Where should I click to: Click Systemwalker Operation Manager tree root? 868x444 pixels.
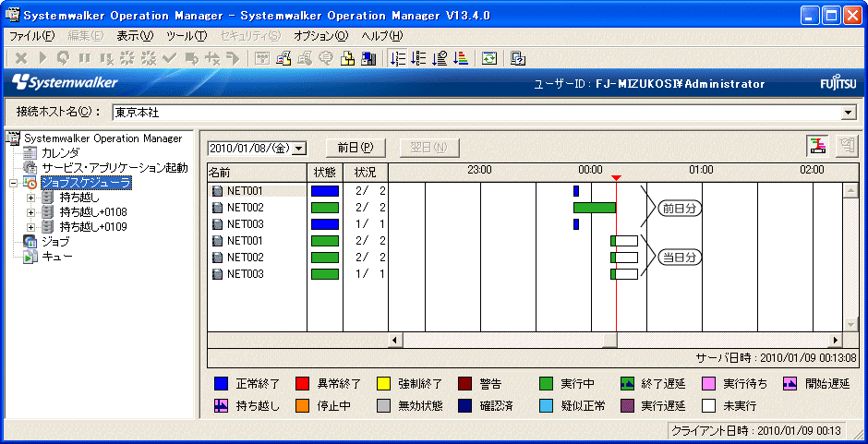point(103,138)
